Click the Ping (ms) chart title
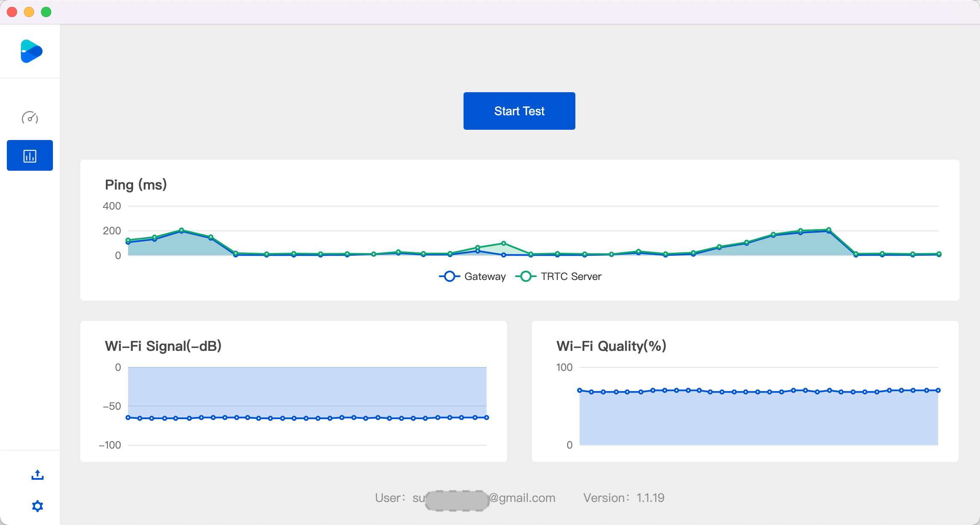980x525 pixels. (136, 185)
